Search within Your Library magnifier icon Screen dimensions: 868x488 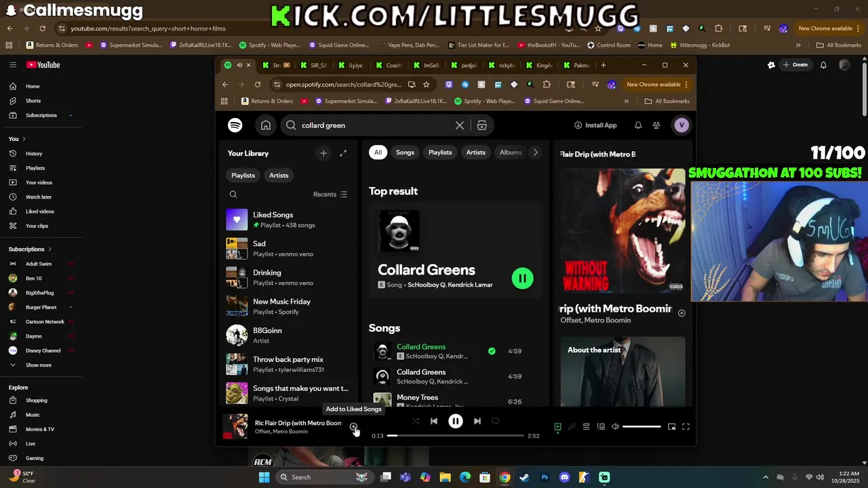pos(233,195)
